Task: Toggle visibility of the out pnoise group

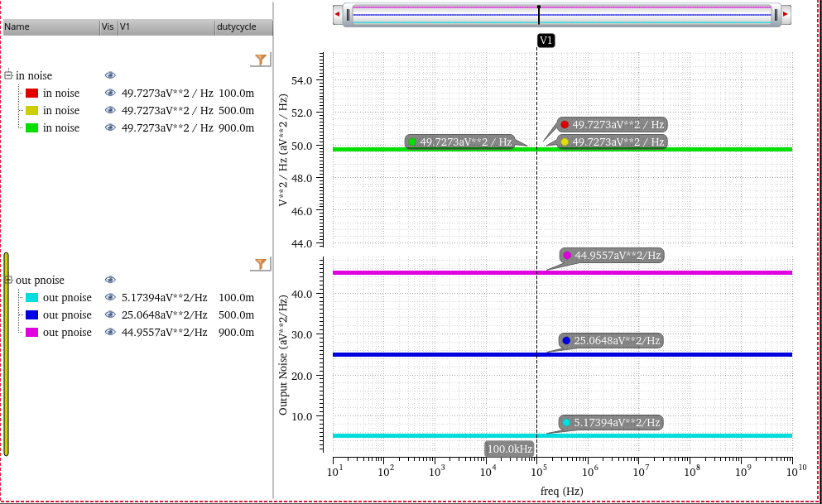Action: [110, 280]
